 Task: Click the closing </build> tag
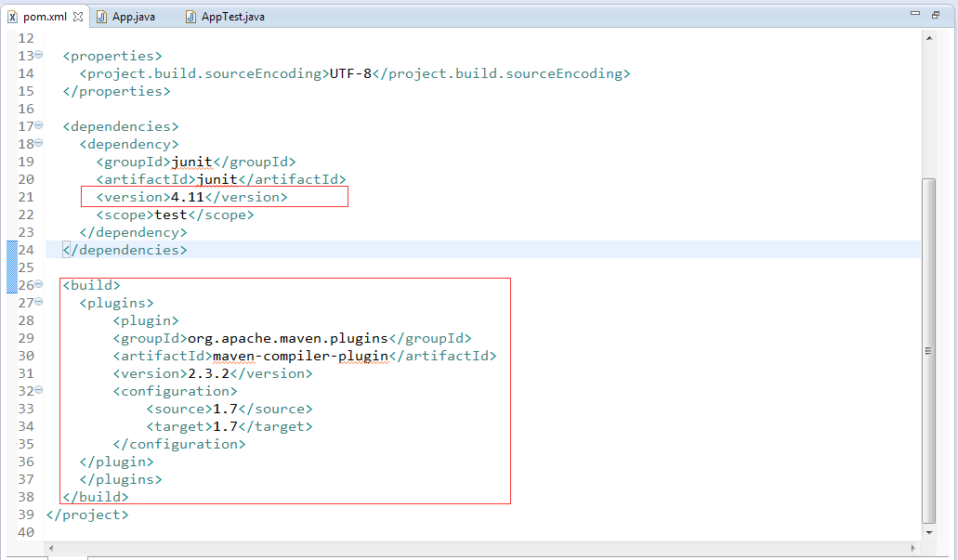click(x=96, y=497)
